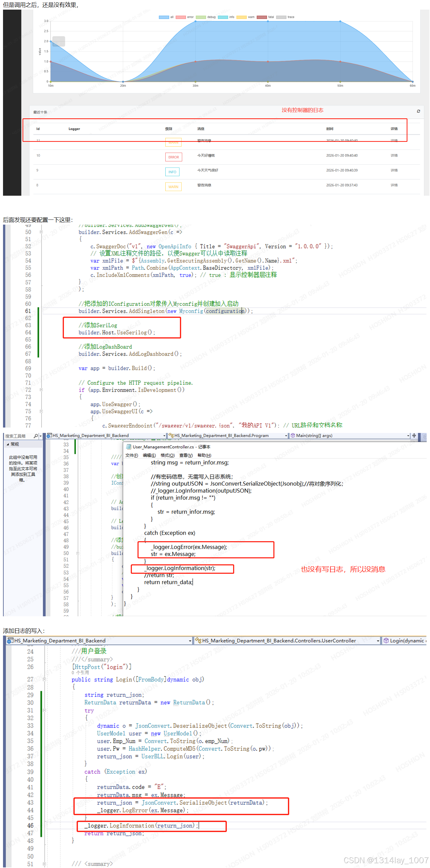Screen dimensions: 430x868
Task: Click the 搜索工具箱 search field
Action: (x=19, y=436)
